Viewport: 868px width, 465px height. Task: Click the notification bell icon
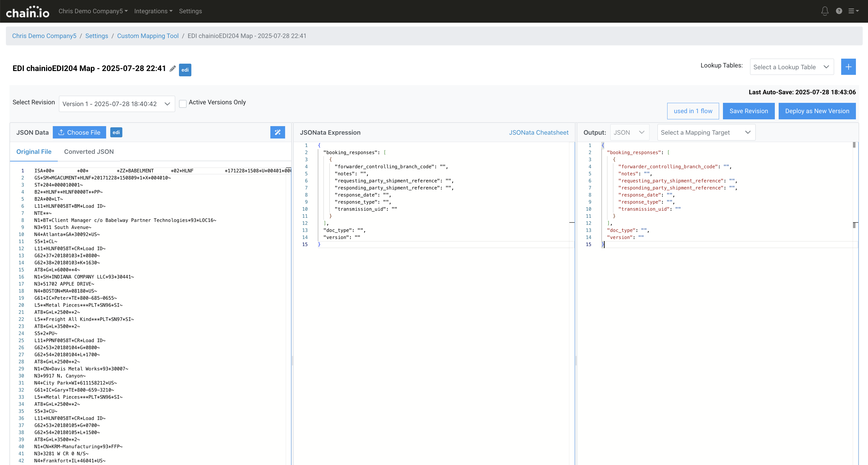(x=825, y=11)
